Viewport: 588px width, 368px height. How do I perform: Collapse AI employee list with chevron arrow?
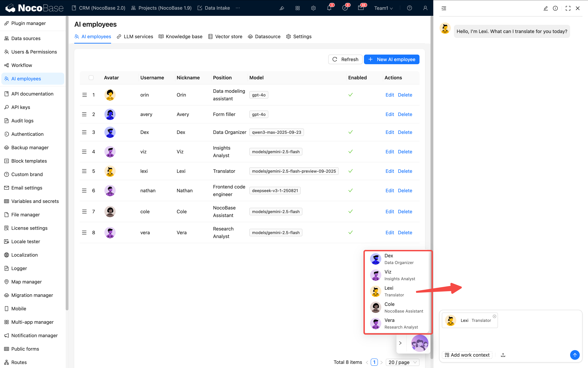tap(400, 343)
